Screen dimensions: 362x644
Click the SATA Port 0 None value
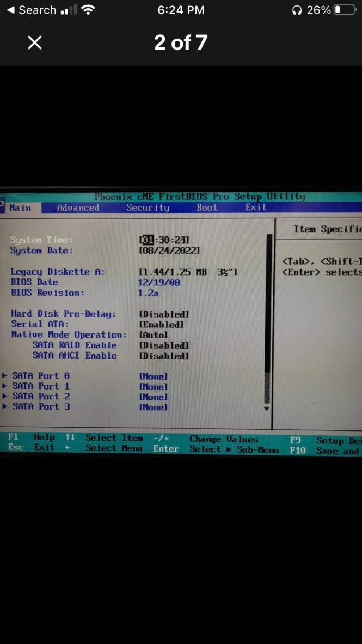tap(154, 376)
